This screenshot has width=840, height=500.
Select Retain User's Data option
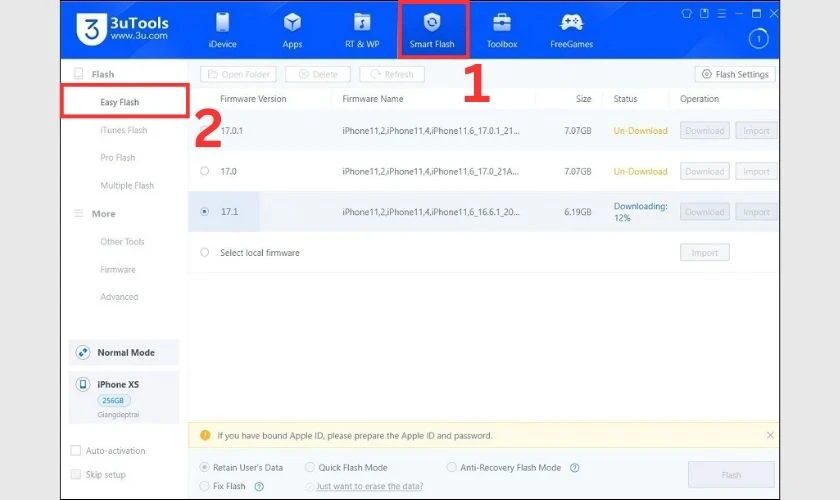204,467
